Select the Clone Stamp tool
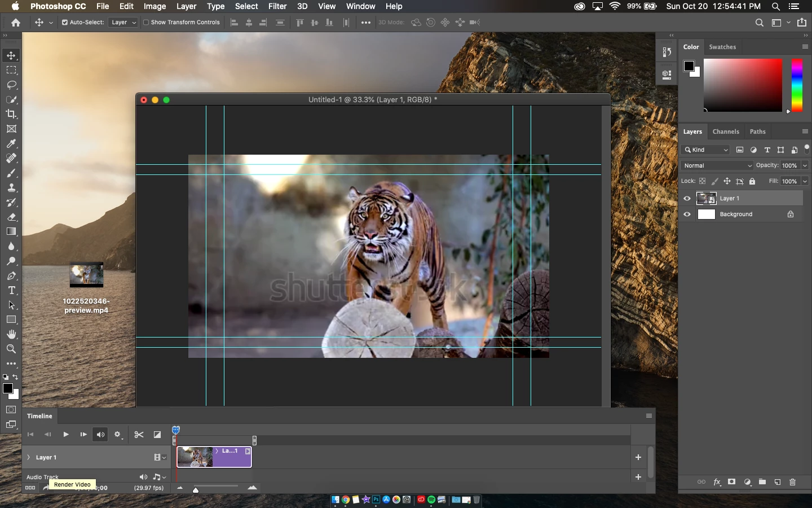This screenshot has height=508, width=812. click(x=11, y=187)
